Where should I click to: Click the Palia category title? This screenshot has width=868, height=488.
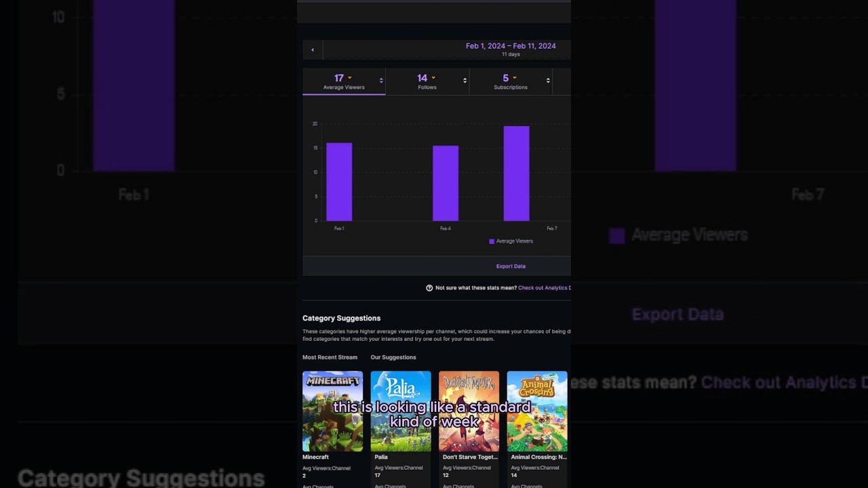pos(381,457)
